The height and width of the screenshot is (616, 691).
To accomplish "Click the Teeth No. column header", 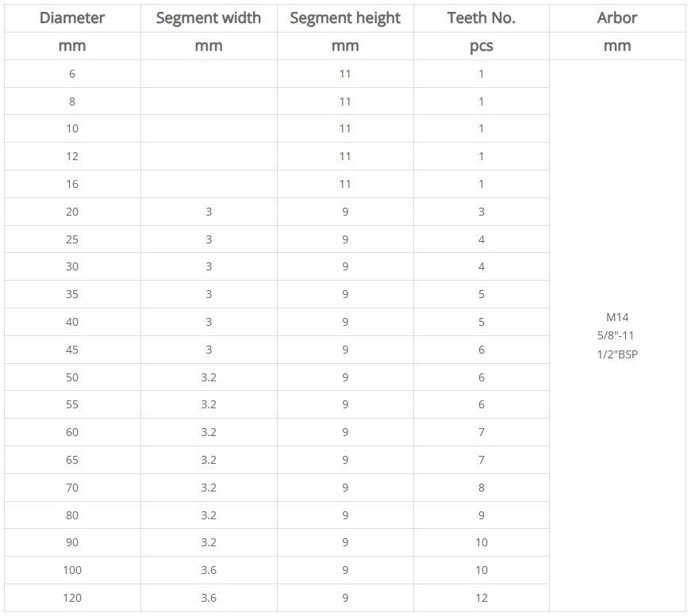I will tap(482, 18).
